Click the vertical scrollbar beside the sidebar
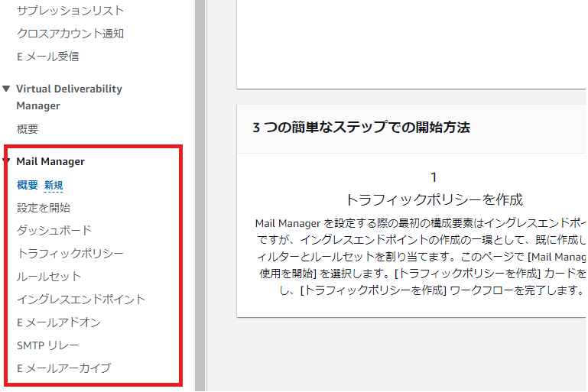This screenshot has width=588, height=392. tap(200, 196)
